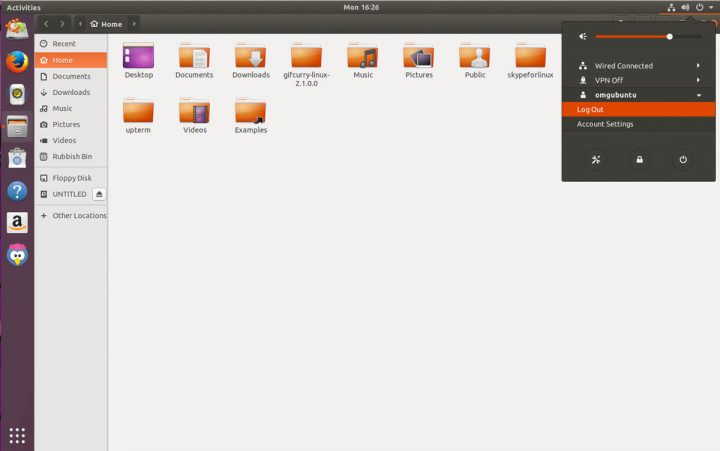Expand the VPN Off submenu
The image size is (720, 451).
(x=698, y=80)
